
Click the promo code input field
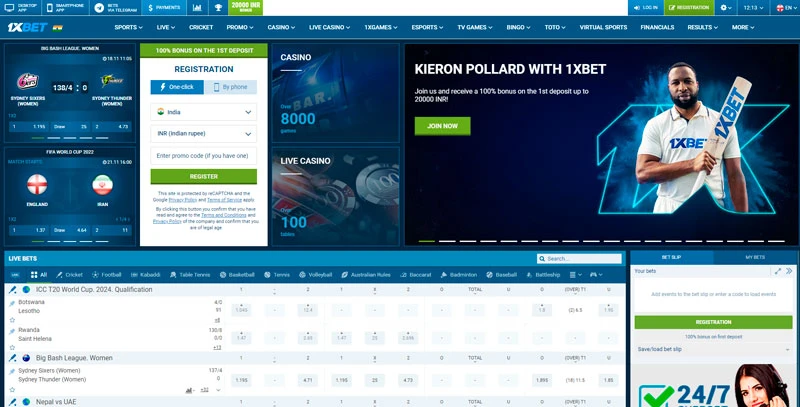tap(204, 156)
